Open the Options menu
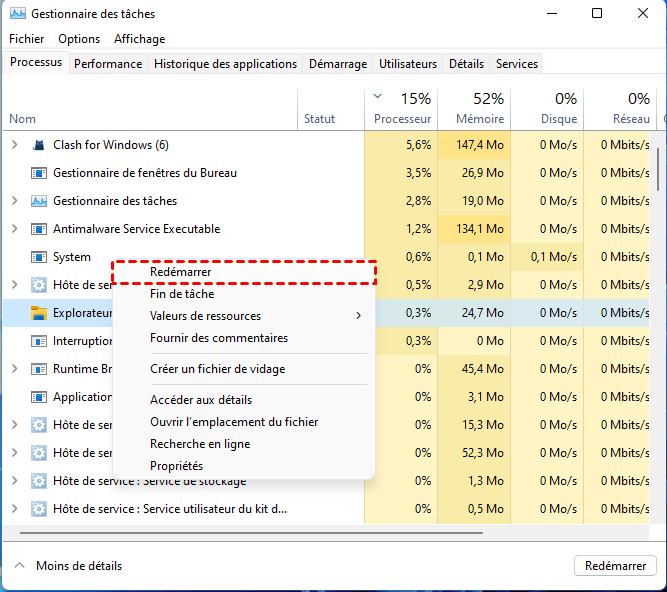 tap(79, 39)
